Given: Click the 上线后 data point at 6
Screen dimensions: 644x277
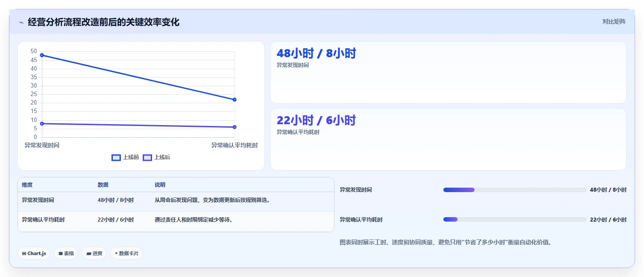Looking at the screenshot, I should click(235, 127).
